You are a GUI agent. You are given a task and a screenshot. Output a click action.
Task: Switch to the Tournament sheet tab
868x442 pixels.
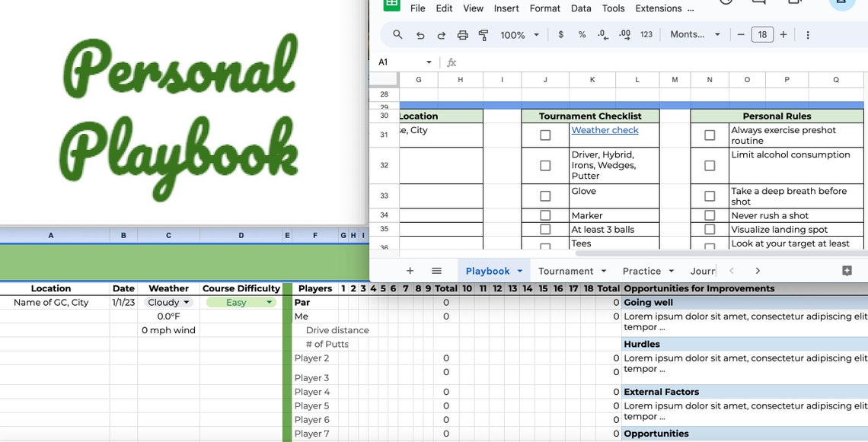(566, 271)
